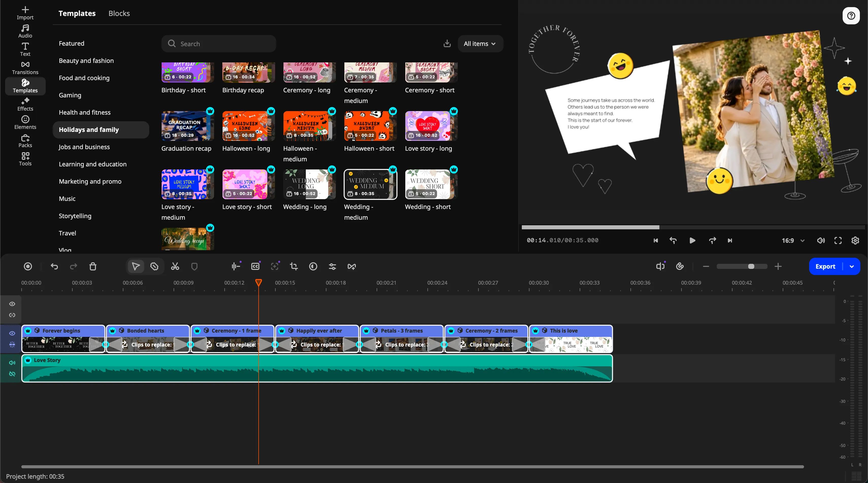Open the Elements panel
This screenshot has width=868, height=483.
coord(25,123)
